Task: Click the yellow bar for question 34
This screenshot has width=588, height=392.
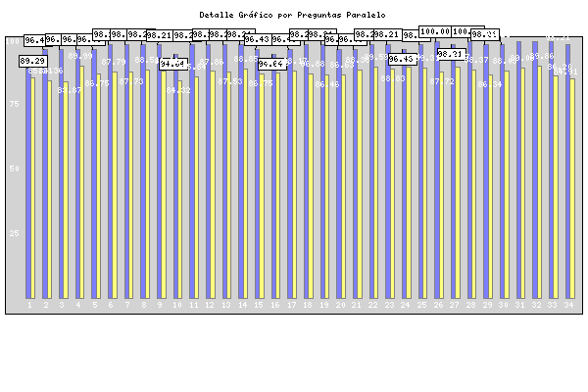Action: (572, 189)
